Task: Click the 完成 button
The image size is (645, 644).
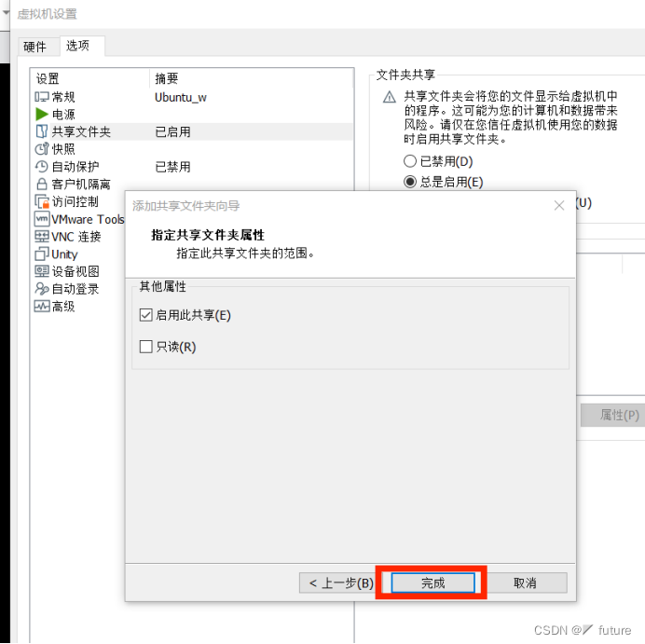Action: click(432, 582)
